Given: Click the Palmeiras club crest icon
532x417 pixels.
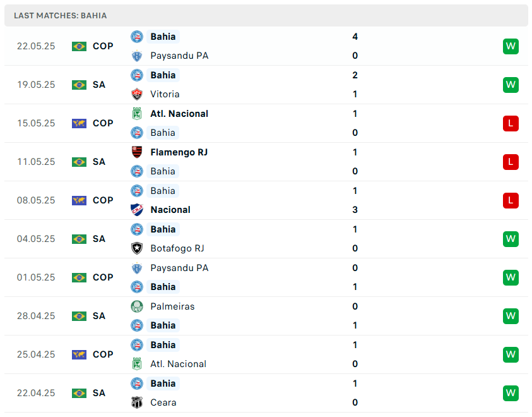Looking at the screenshot, I should (x=137, y=306).
